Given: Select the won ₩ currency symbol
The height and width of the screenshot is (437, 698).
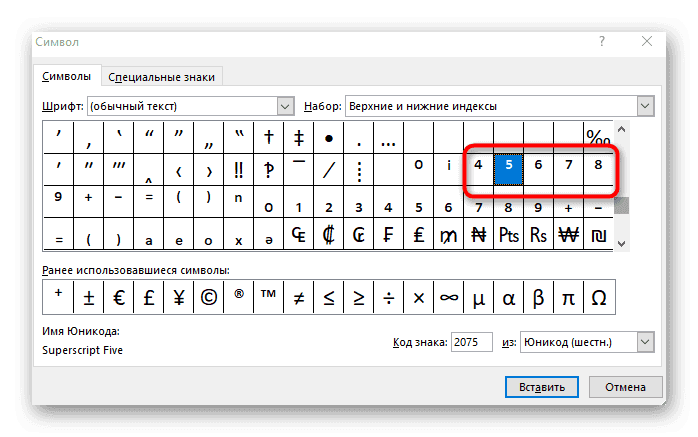Looking at the screenshot, I should pos(568,234).
